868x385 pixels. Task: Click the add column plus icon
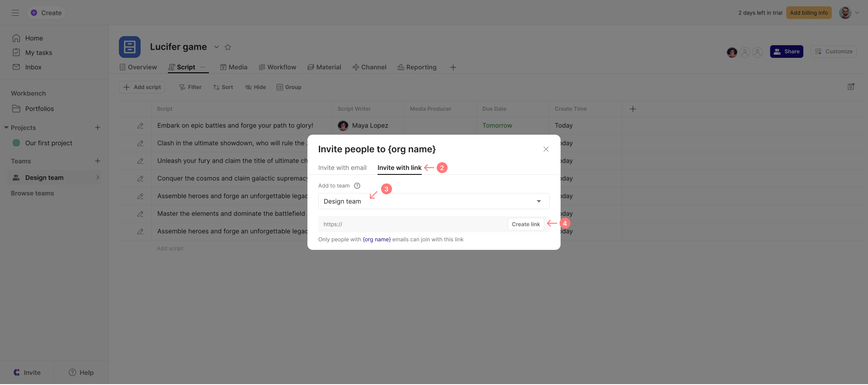[633, 109]
